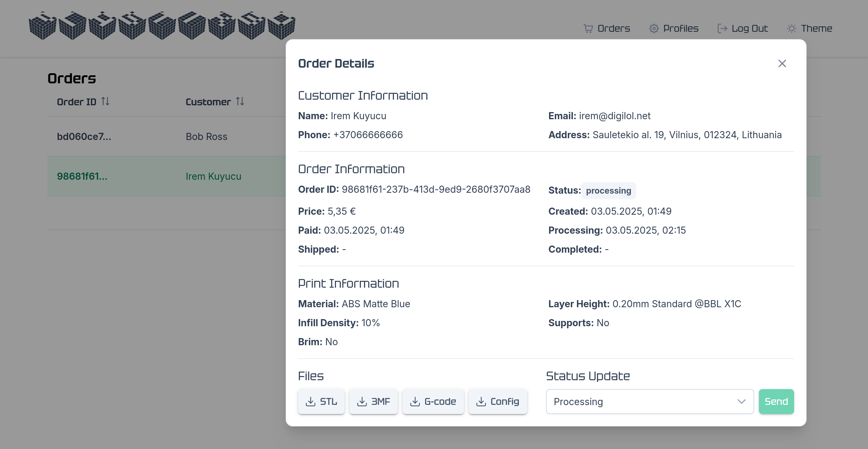Toggle the sun Theme icon
The height and width of the screenshot is (449, 868).
click(791, 29)
